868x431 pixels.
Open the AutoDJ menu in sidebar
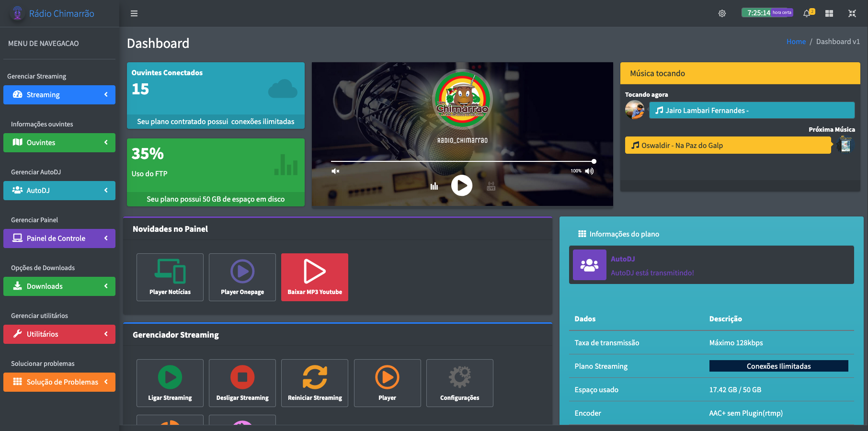click(x=59, y=191)
